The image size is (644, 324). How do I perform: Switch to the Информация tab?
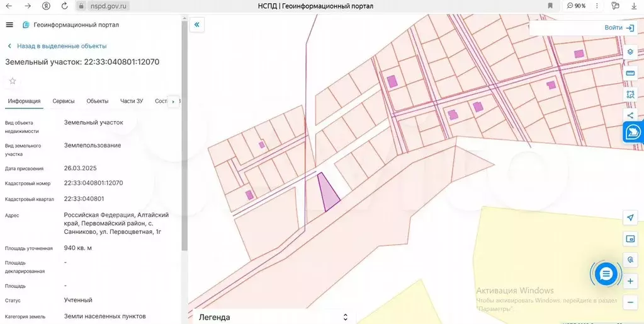tap(24, 101)
